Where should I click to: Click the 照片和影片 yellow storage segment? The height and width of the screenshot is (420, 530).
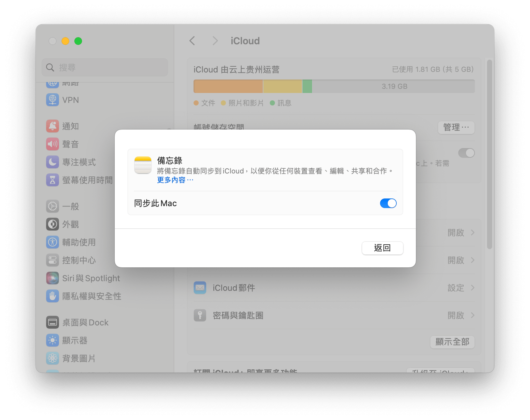click(282, 86)
